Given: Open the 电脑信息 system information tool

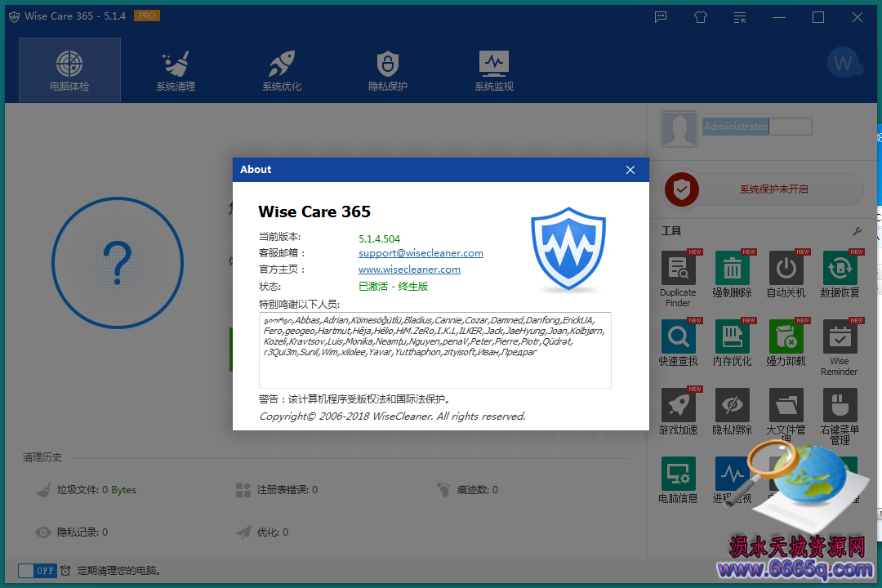Looking at the screenshot, I should [x=678, y=480].
